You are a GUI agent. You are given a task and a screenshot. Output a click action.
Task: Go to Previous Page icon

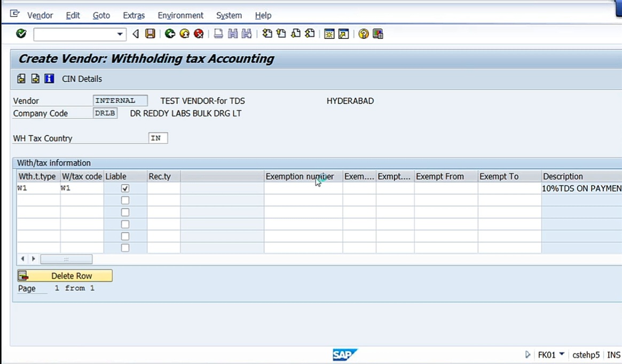pyautogui.click(x=281, y=34)
